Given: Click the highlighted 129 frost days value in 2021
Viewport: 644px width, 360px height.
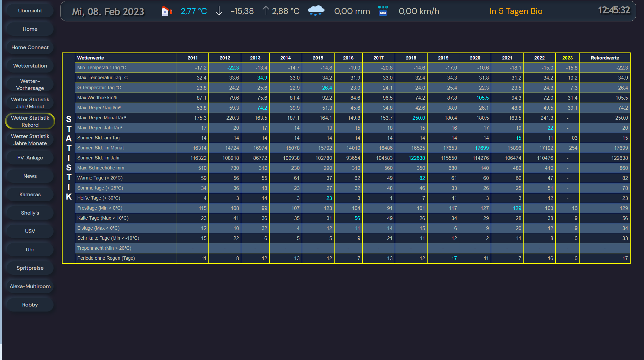Looking at the screenshot, I should 517,208.
